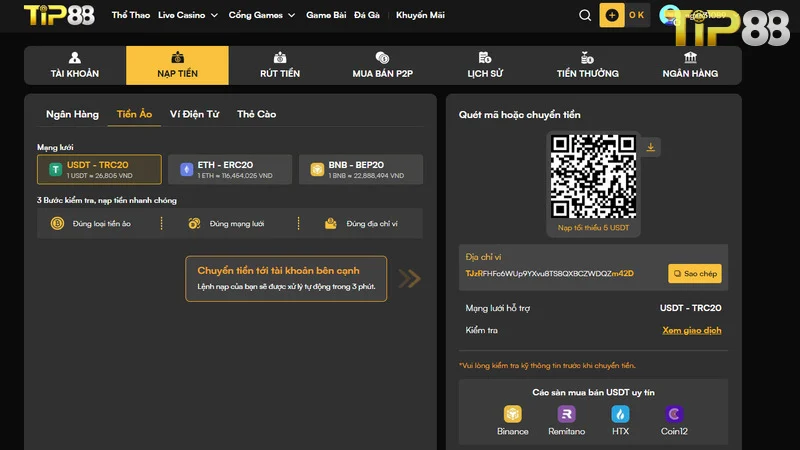Viewport: 800px width, 450px height.
Task: Expand the Cổng Games dropdown menu
Action: pyautogui.click(x=262, y=15)
